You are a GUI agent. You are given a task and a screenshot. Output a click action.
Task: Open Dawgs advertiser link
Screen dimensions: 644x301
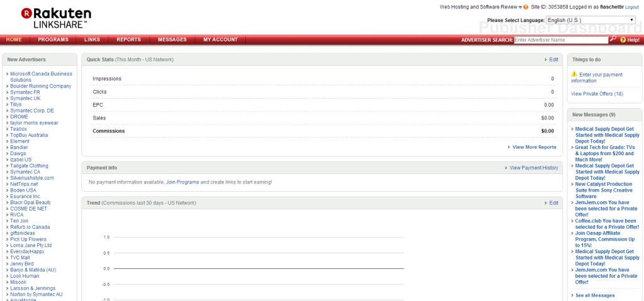pyautogui.click(x=18, y=153)
